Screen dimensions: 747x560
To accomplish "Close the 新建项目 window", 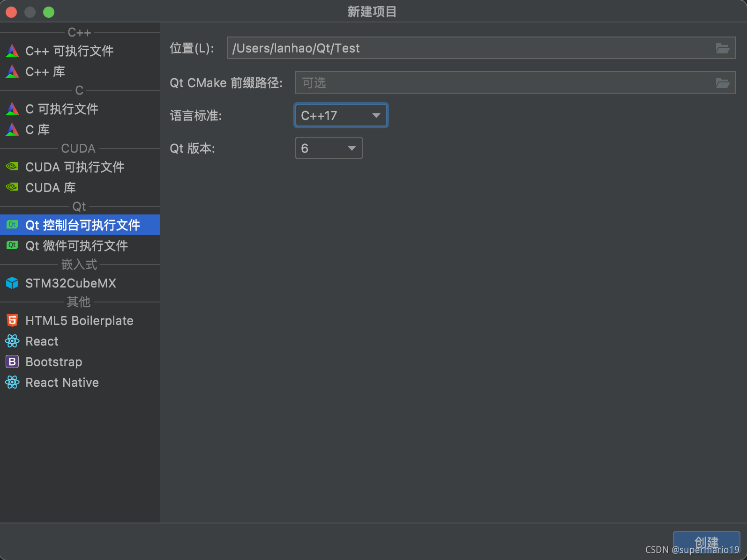I will coord(11,12).
